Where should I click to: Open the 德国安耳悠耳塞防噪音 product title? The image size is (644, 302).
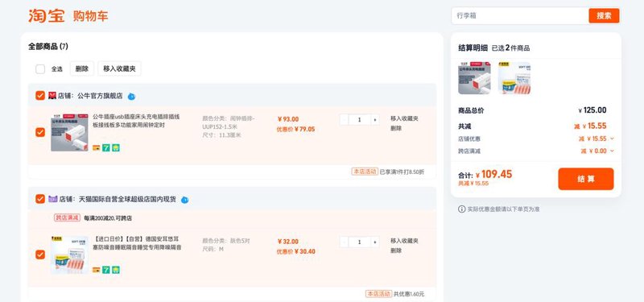tap(137, 243)
